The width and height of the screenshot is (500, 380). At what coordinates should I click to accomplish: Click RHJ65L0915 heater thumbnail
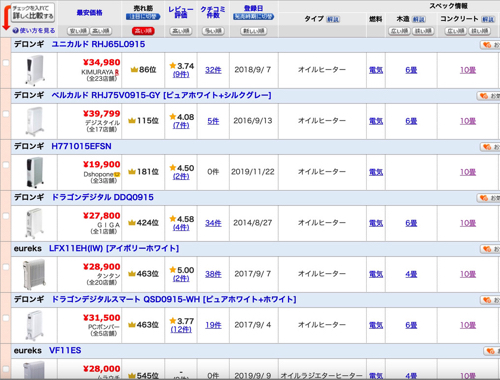pyautogui.click(x=34, y=70)
